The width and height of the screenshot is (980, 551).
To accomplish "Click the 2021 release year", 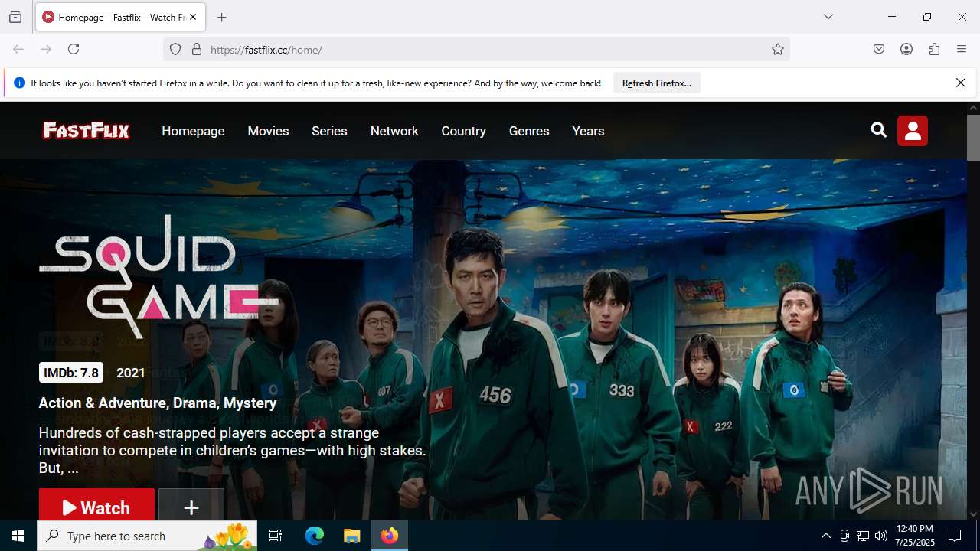I will coord(131,373).
